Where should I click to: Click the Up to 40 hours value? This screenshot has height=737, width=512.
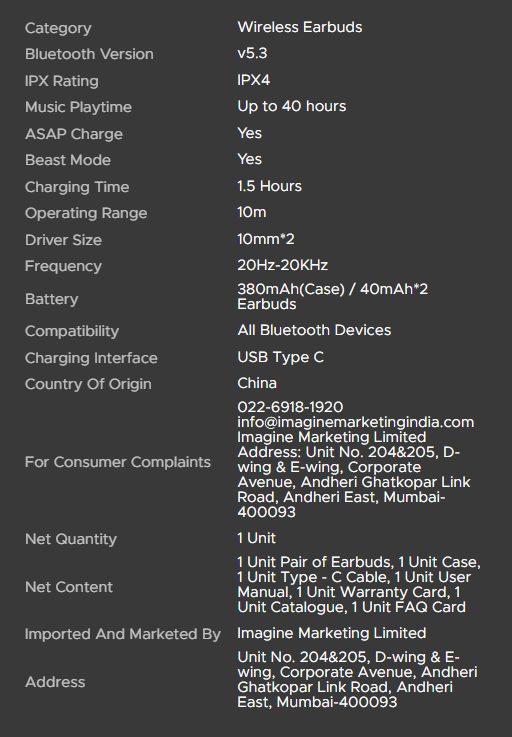click(x=291, y=106)
